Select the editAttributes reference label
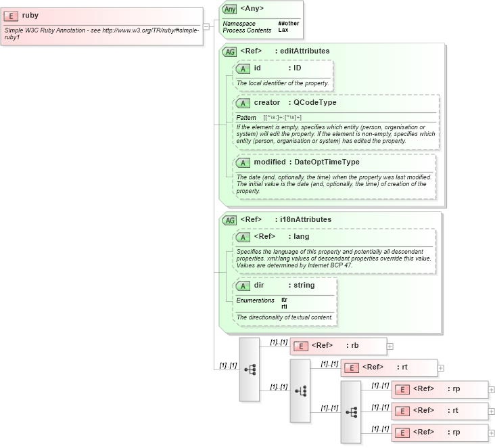The image size is (495, 448). pos(304,51)
